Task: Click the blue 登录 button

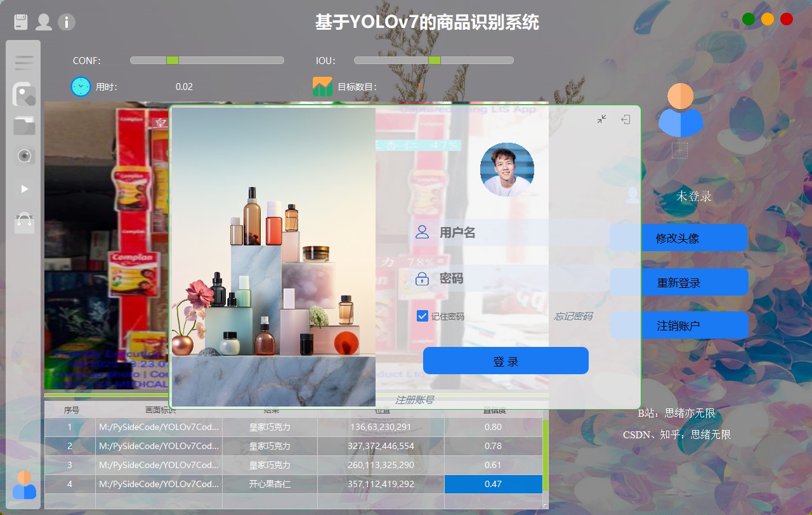Action: pyautogui.click(x=506, y=361)
